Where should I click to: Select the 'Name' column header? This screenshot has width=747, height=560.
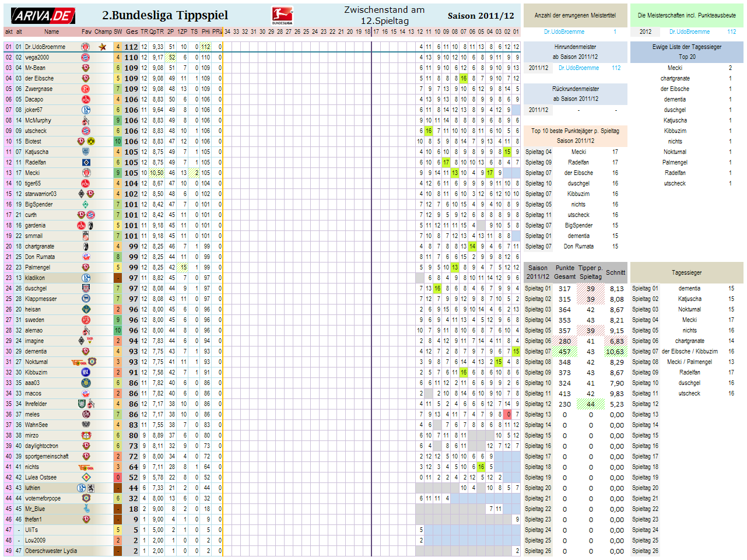(51, 32)
